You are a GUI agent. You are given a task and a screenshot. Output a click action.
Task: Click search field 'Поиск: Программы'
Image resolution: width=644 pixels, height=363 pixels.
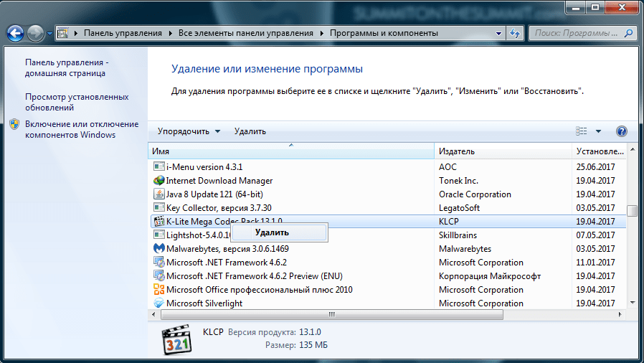[x=577, y=33]
